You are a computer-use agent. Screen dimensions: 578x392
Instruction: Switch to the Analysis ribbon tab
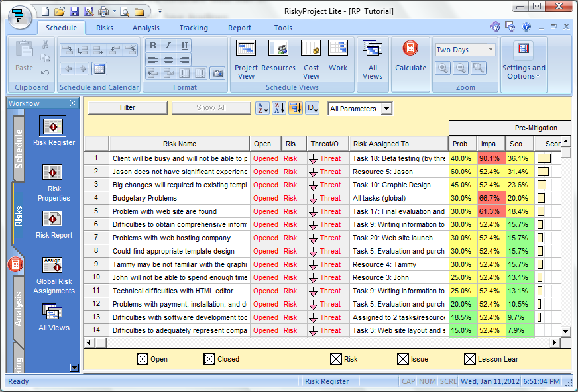click(146, 28)
